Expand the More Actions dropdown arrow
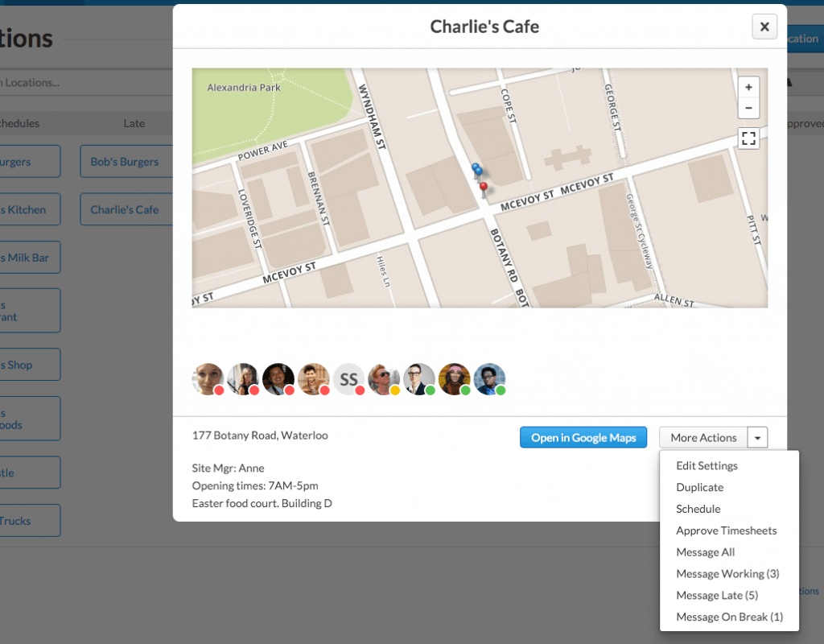The image size is (824, 644). (757, 438)
